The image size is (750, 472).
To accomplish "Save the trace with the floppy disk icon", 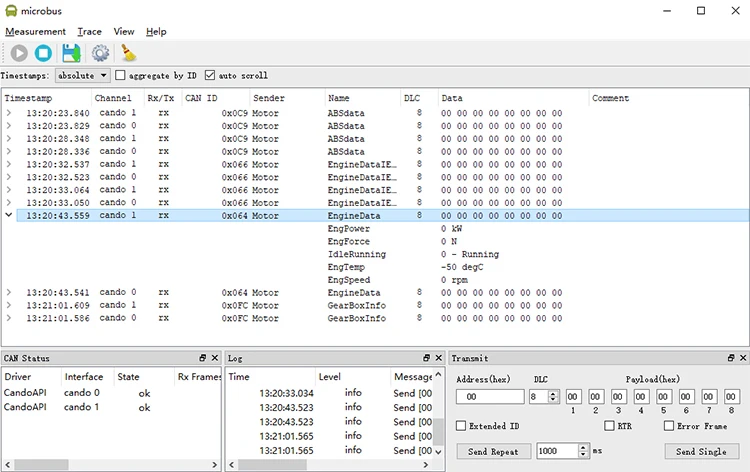I will pyautogui.click(x=71, y=53).
